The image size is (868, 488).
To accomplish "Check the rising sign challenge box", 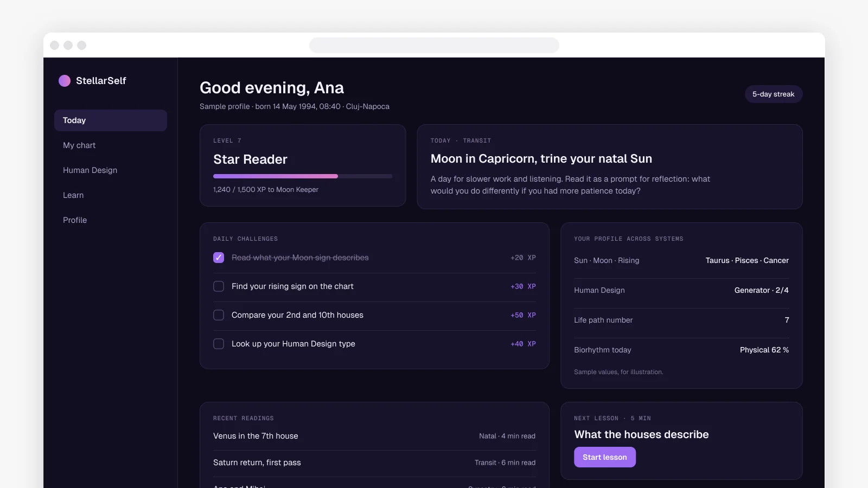I will 219,286.
